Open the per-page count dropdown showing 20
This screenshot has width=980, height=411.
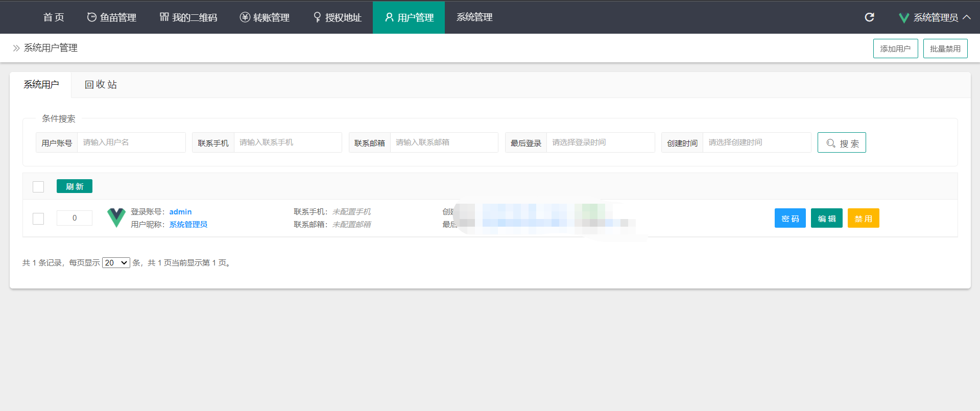tap(116, 263)
